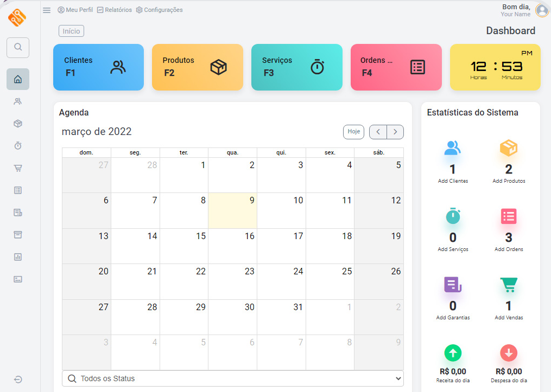Open the bar chart sidebar icon
This screenshot has height=392, width=551.
pos(18,257)
